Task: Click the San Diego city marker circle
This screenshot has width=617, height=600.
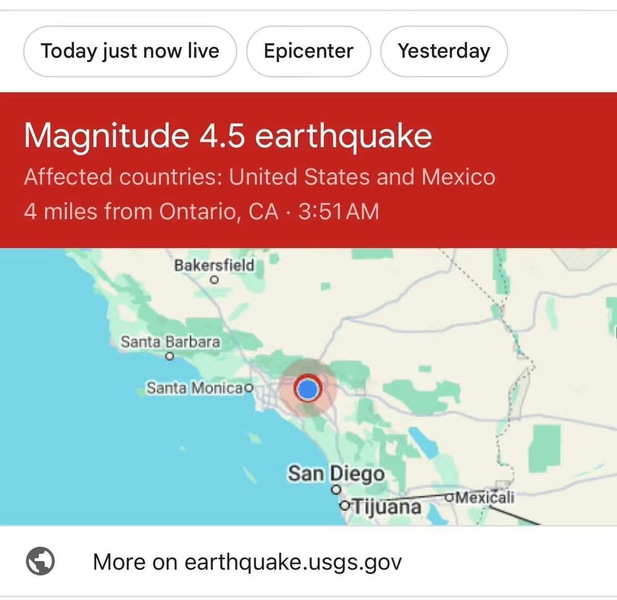Action: (336, 490)
